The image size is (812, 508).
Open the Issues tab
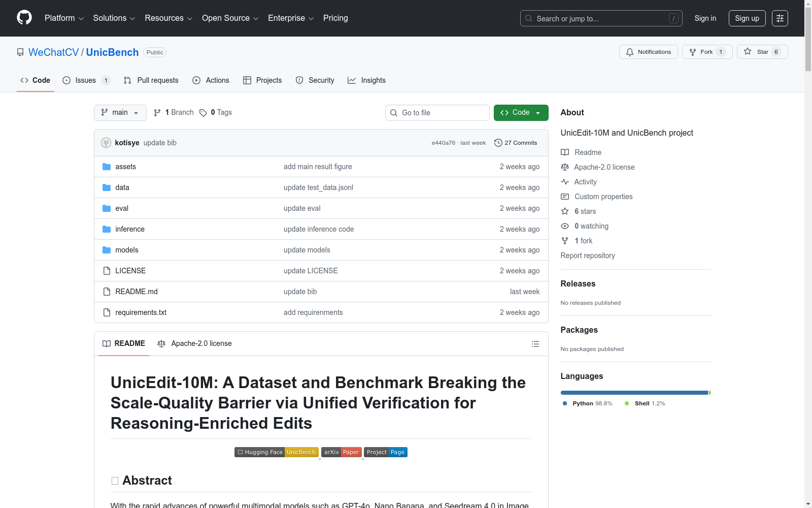(86, 80)
